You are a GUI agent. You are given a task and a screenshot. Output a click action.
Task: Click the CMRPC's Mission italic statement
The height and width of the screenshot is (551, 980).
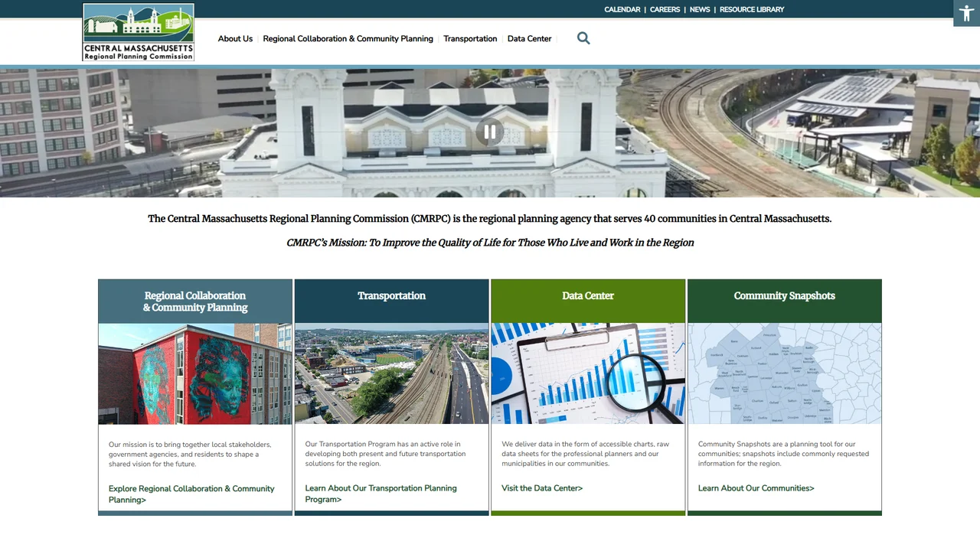[x=490, y=243]
